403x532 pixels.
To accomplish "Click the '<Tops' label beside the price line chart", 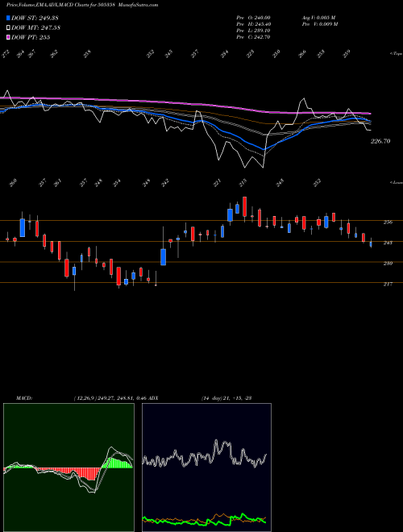I will (x=396, y=54).
